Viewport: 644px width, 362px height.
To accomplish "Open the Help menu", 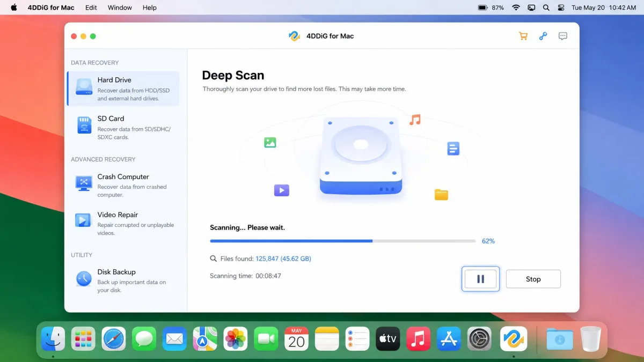I will 150,8.
